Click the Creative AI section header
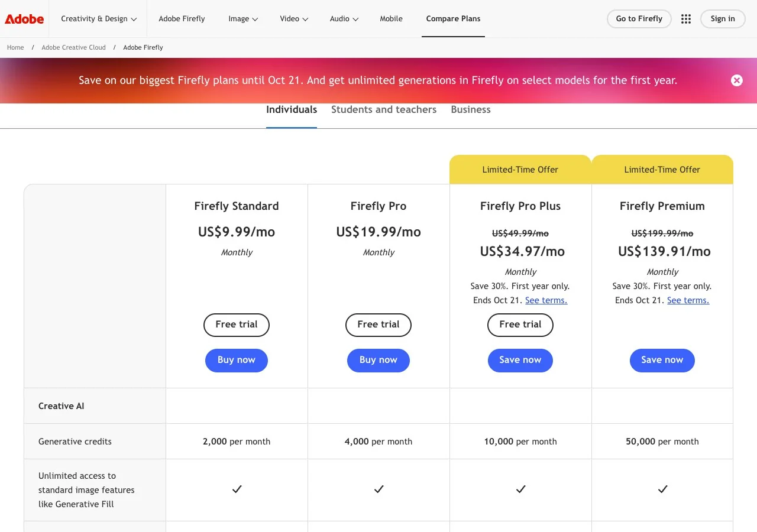Screen dimensions: 757x532 62,406
